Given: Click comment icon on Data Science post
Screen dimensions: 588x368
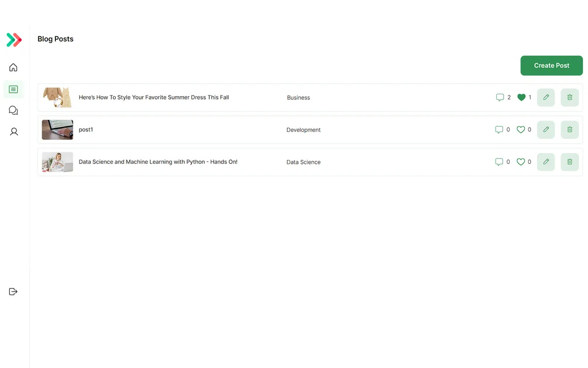Looking at the screenshot, I should coord(499,162).
